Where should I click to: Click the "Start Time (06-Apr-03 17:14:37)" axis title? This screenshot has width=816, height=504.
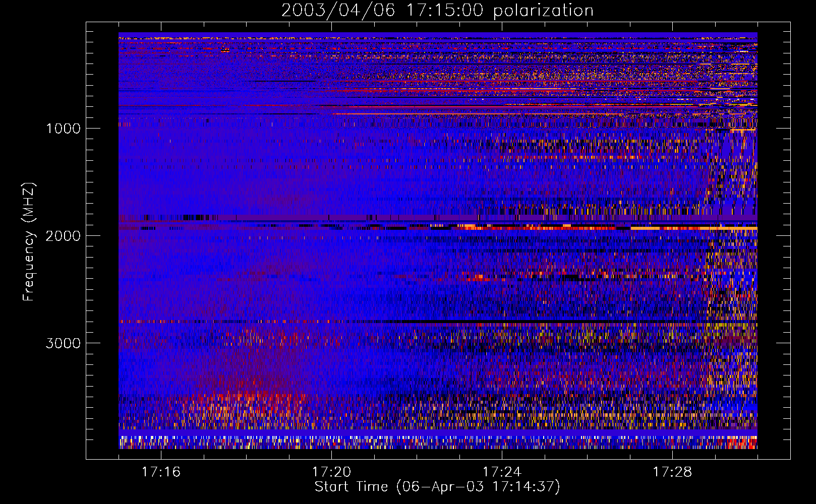[437, 487]
